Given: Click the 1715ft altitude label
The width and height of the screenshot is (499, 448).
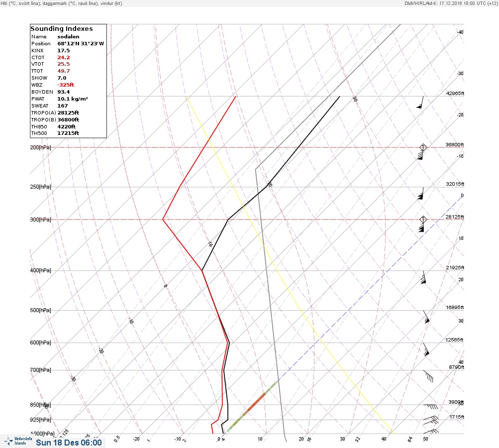Looking at the screenshot, I should click(457, 417).
